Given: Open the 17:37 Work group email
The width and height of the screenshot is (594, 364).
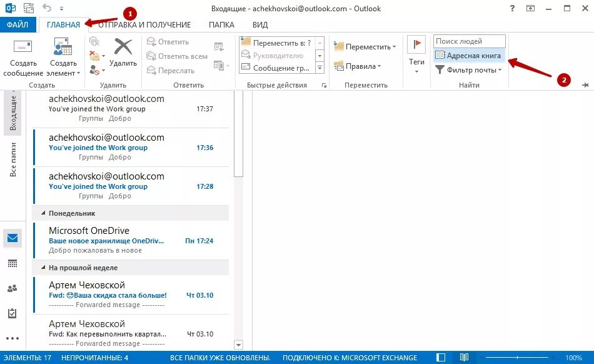Looking at the screenshot, I should coord(131,108).
